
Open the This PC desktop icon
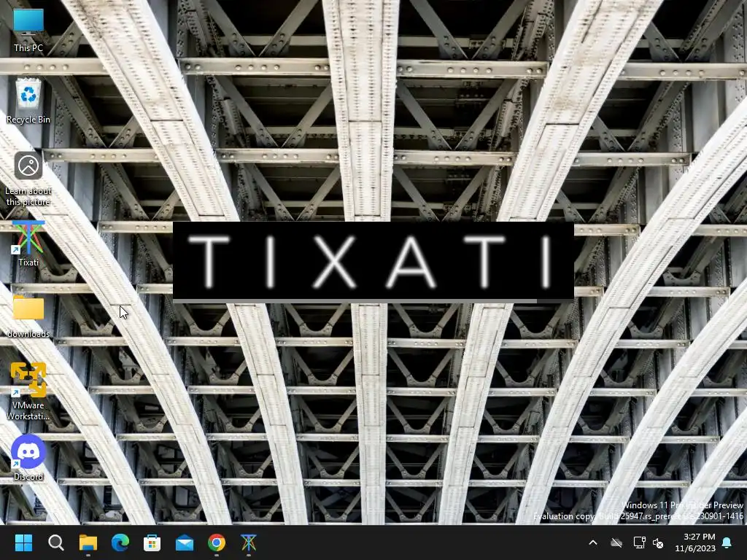[28, 31]
